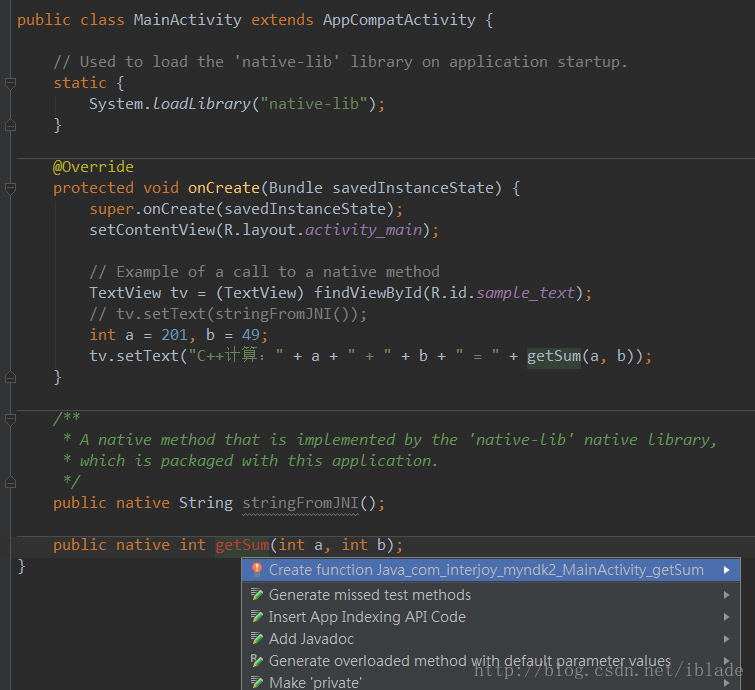Image resolution: width=755 pixels, height=690 pixels.
Task: Click pencil icon beside Generate missed test methods
Action: (257, 595)
